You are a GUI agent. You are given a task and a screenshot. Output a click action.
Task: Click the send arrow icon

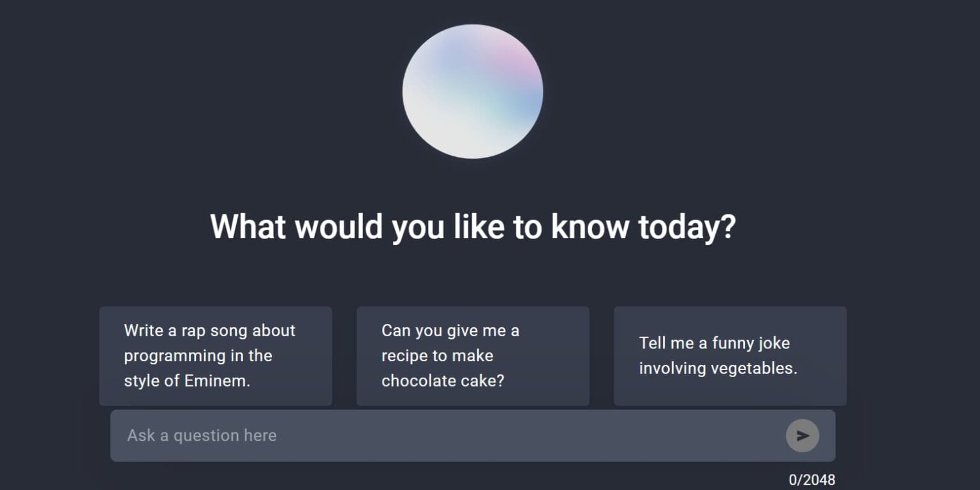click(x=802, y=436)
